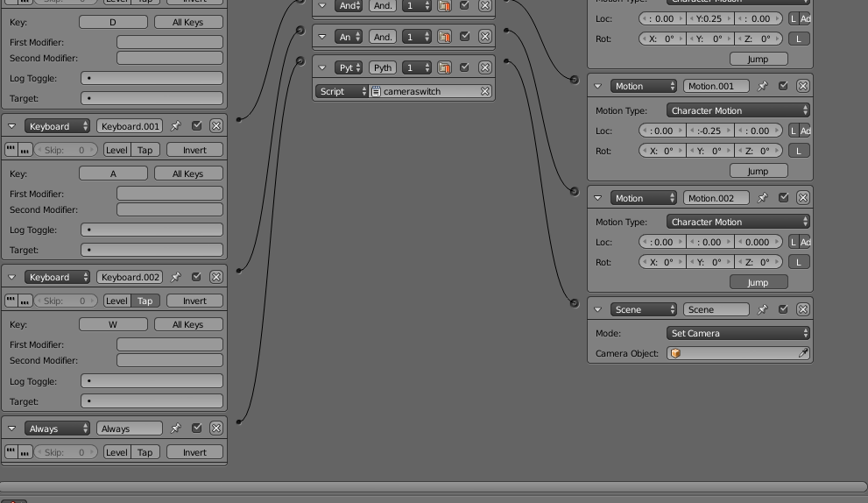Click Motion.002 name field
Screen dimensions: 868x503
716,198
